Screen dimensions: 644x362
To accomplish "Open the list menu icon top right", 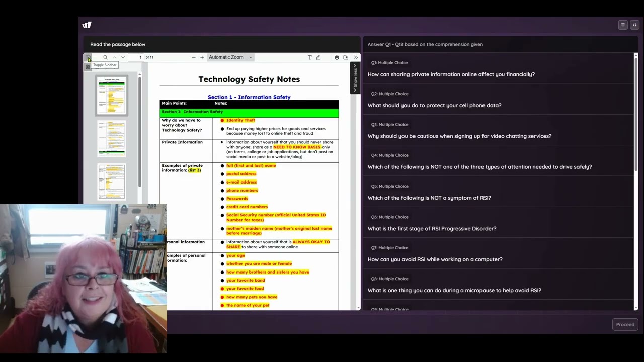I will click(x=623, y=25).
